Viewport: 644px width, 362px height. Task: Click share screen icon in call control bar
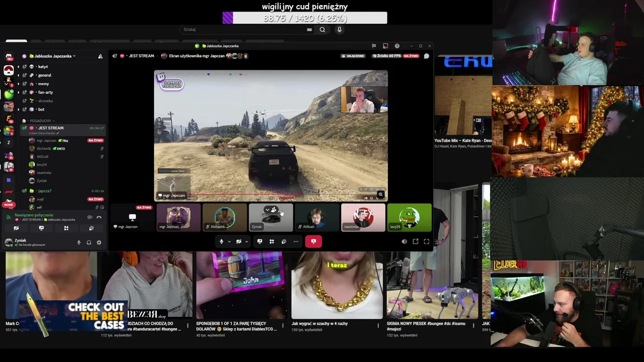pyautogui.click(x=260, y=241)
